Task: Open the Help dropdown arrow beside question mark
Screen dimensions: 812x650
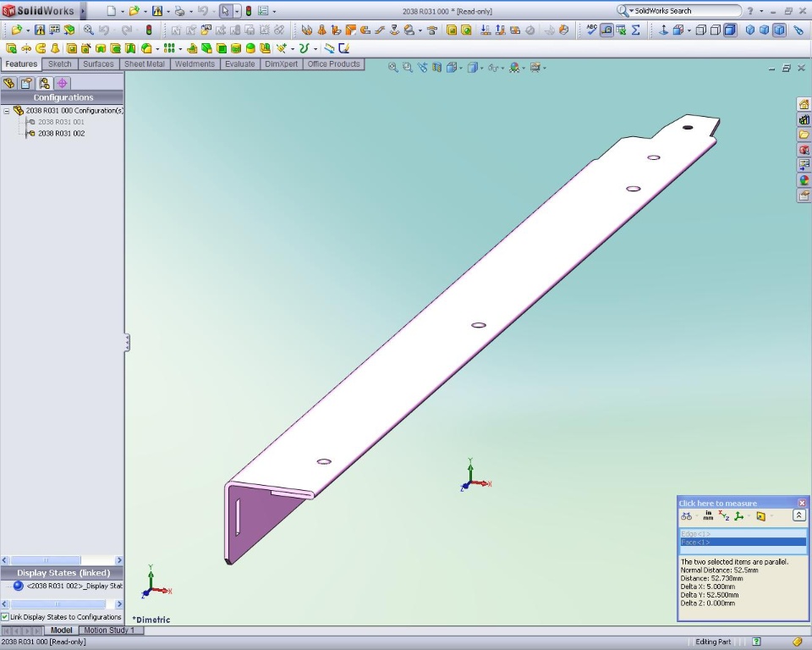Action: 761,11
